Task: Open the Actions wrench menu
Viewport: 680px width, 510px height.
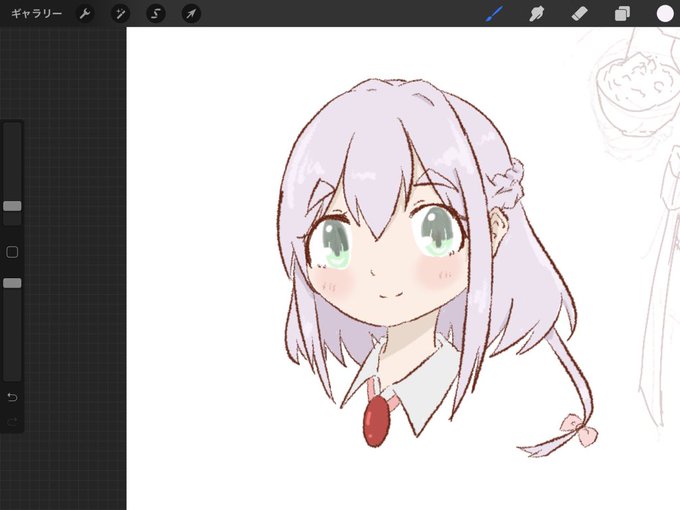Action: 85,14
